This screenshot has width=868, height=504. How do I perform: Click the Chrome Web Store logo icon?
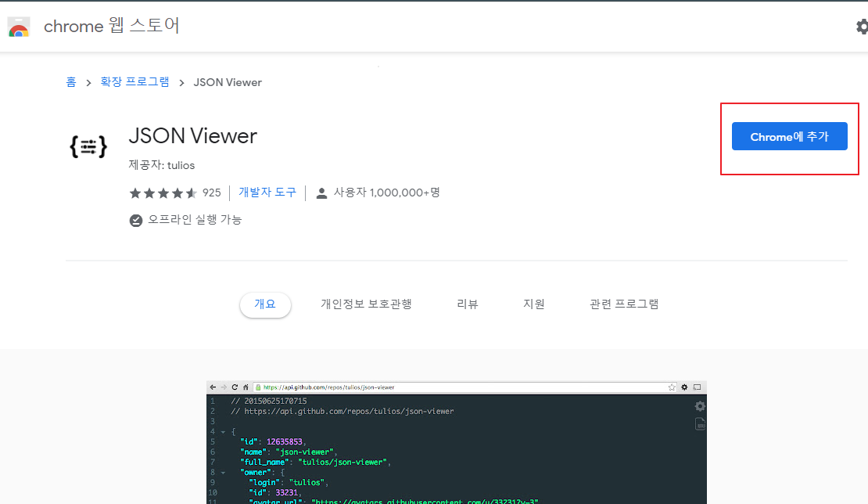(x=18, y=27)
